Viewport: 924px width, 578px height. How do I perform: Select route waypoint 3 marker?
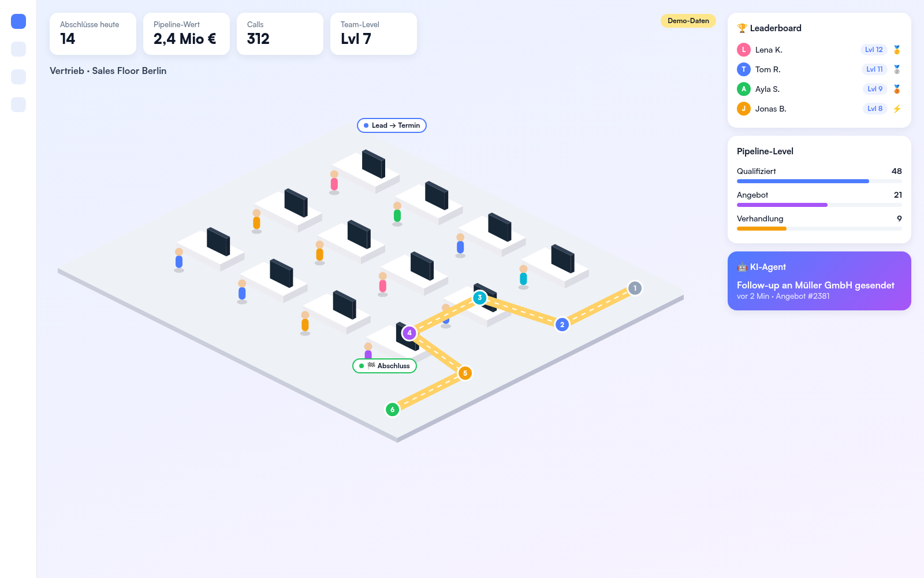[479, 298]
